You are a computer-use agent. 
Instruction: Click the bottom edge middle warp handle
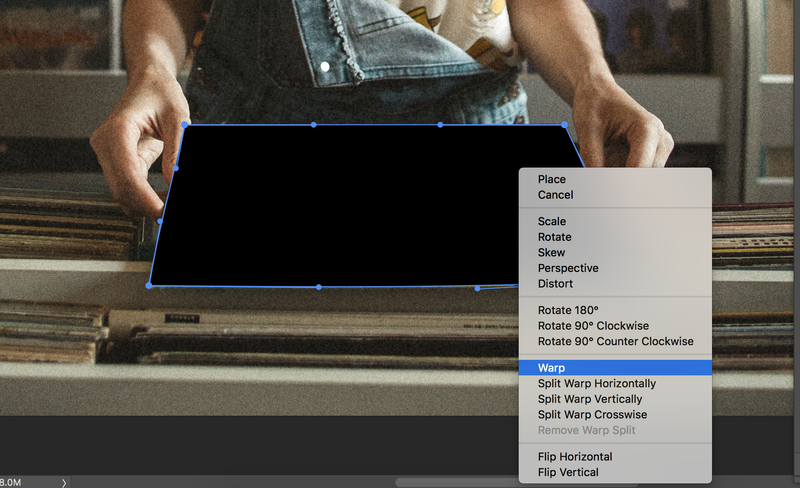[x=319, y=287]
